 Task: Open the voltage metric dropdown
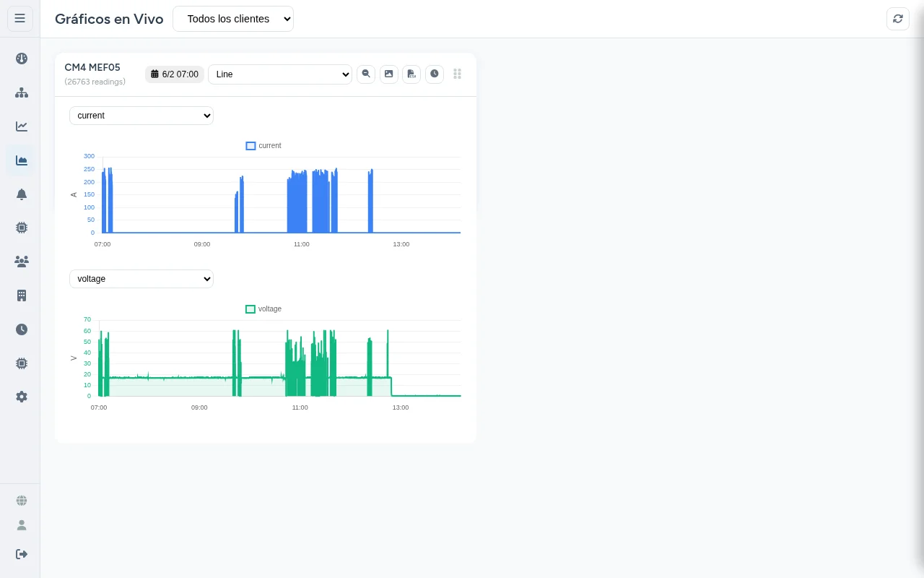click(x=141, y=279)
